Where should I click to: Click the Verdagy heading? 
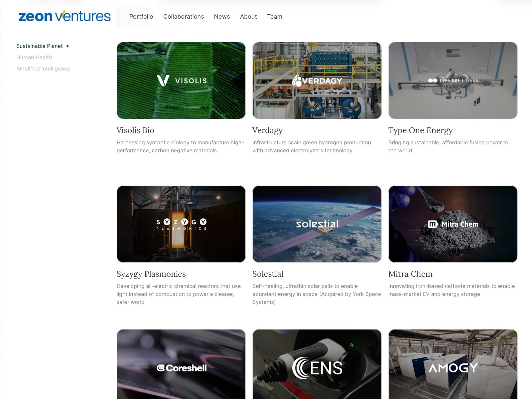(267, 130)
